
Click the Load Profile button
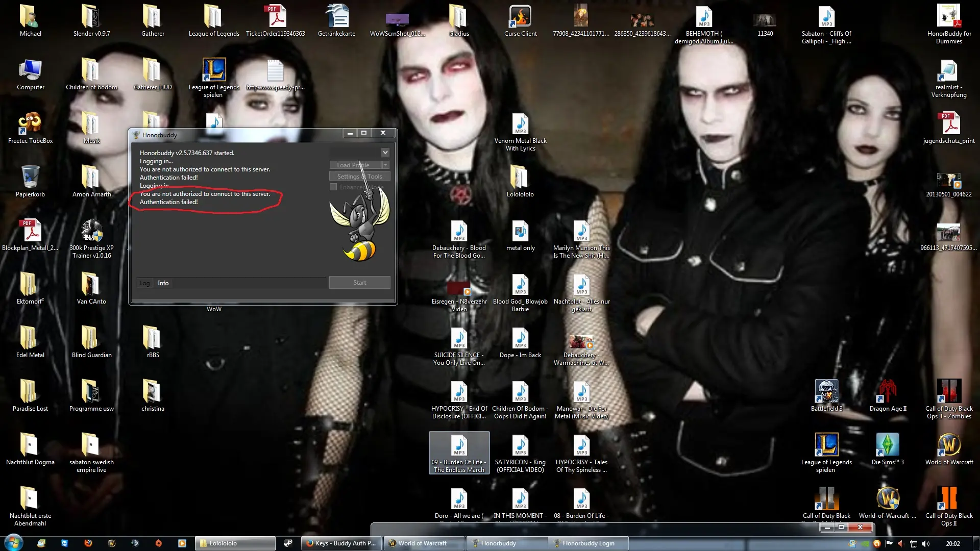[355, 165]
